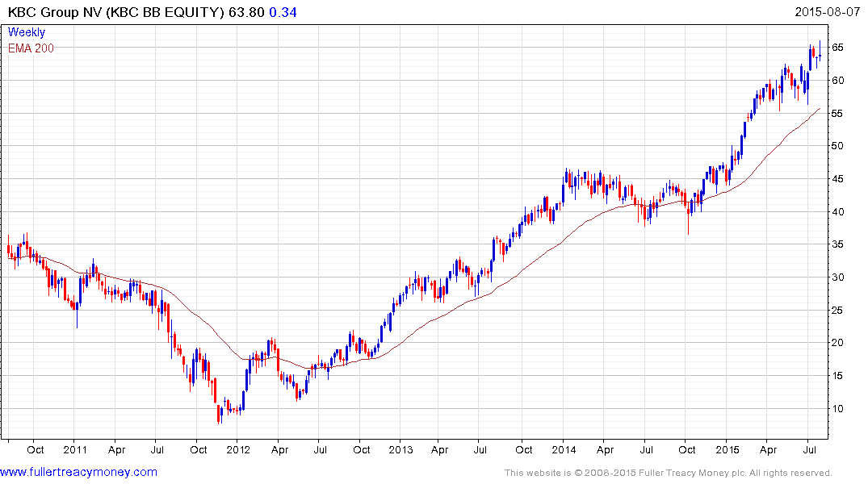The image size is (868, 484).
Task: Click the www.fullertreacymoney.com link
Action: [78, 472]
